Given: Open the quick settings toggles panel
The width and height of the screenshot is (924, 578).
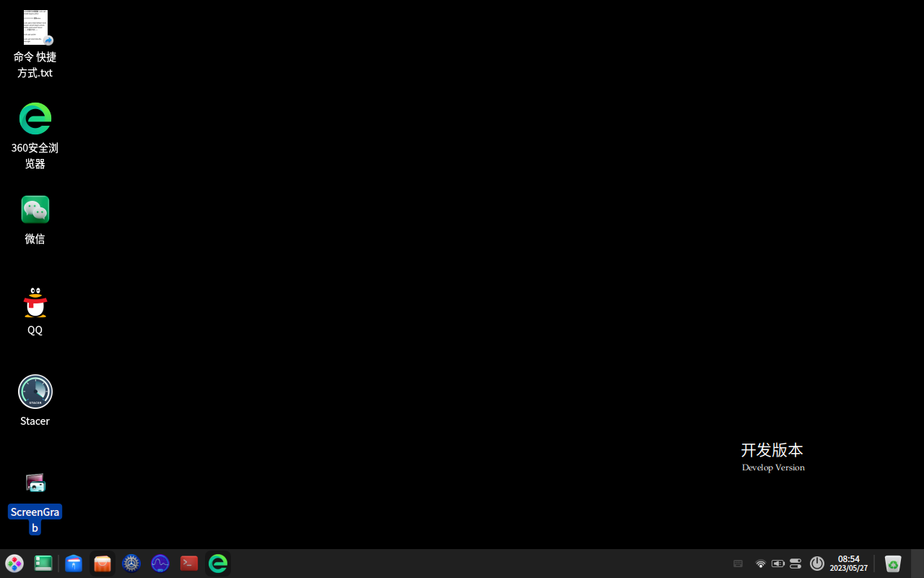Looking at the screenshot, I should point(795,564).
